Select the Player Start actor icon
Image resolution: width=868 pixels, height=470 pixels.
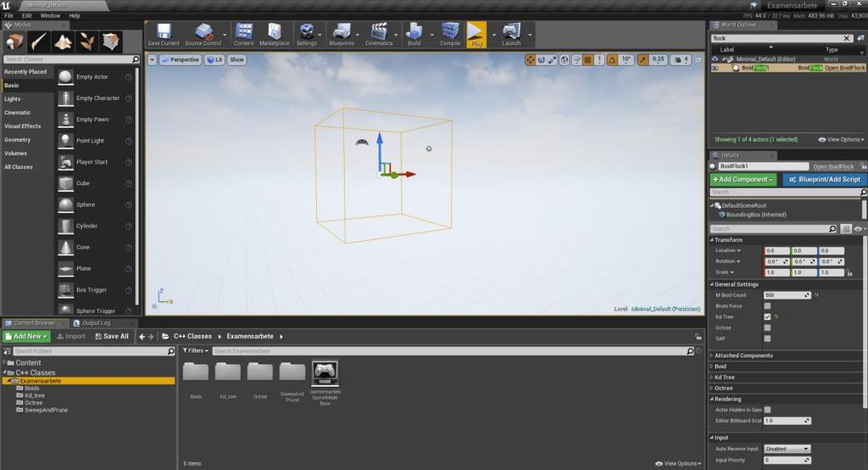tap(66, 162)
